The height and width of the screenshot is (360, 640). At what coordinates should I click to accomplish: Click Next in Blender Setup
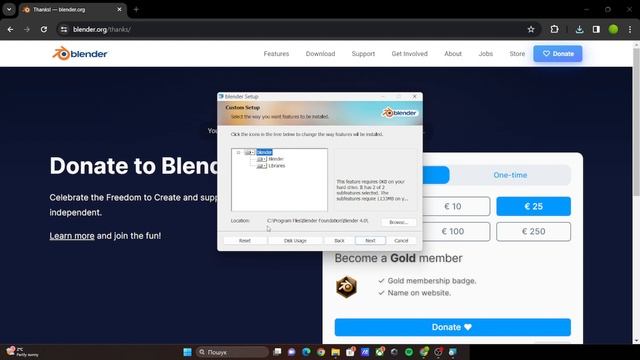(x=370, y=241)
